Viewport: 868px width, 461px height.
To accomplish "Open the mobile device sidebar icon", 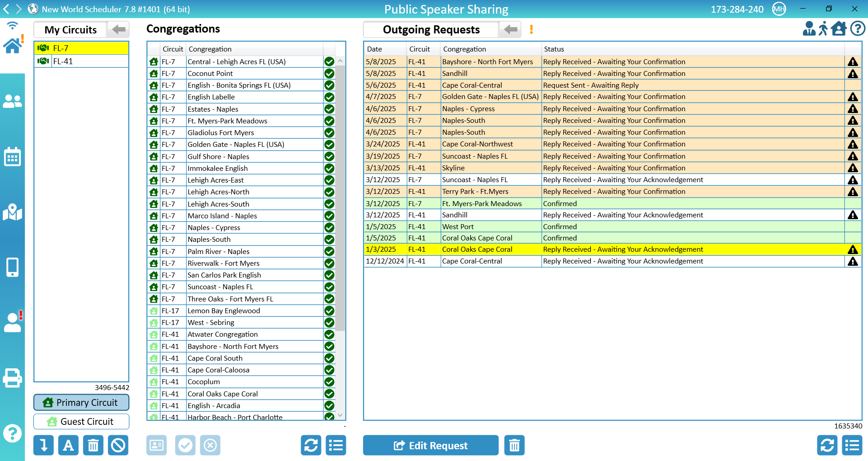I will (12, 267).
